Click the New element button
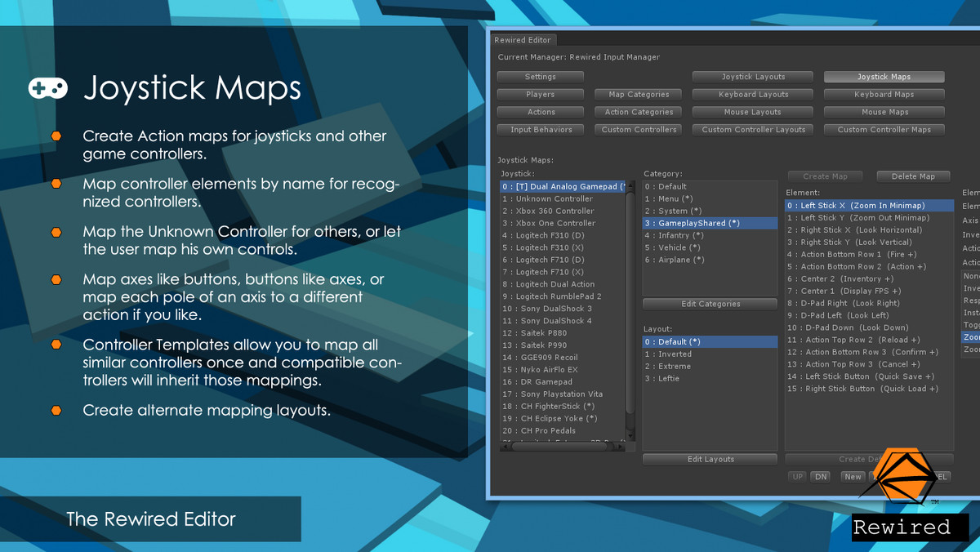 (853, 477)
